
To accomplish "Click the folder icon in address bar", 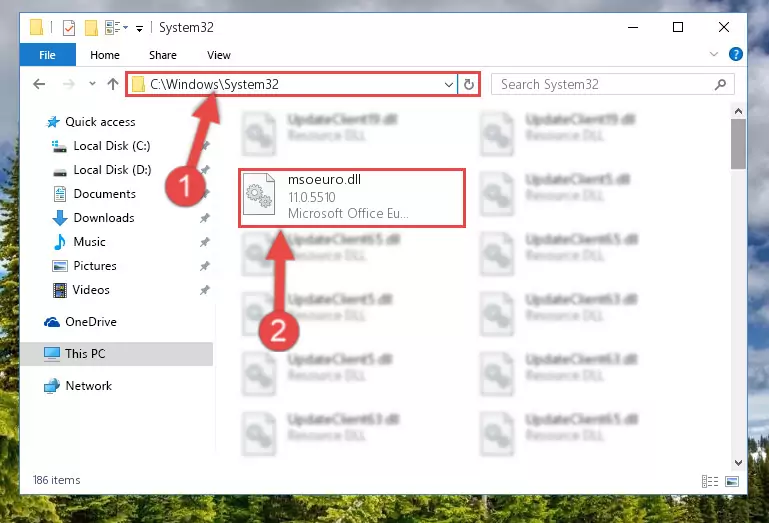I will (x=138, y=84).
